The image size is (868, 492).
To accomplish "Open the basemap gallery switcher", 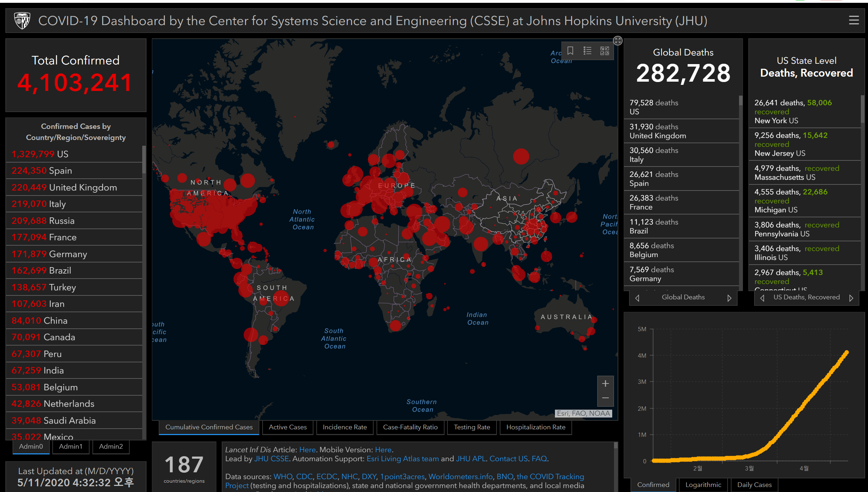I will pos(605,50).
